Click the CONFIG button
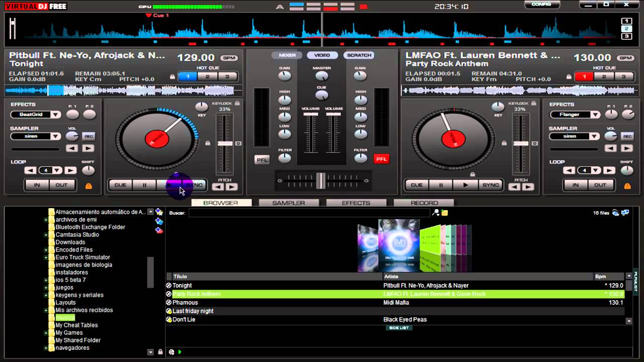 pyautogui.click(x=541, y=5)
